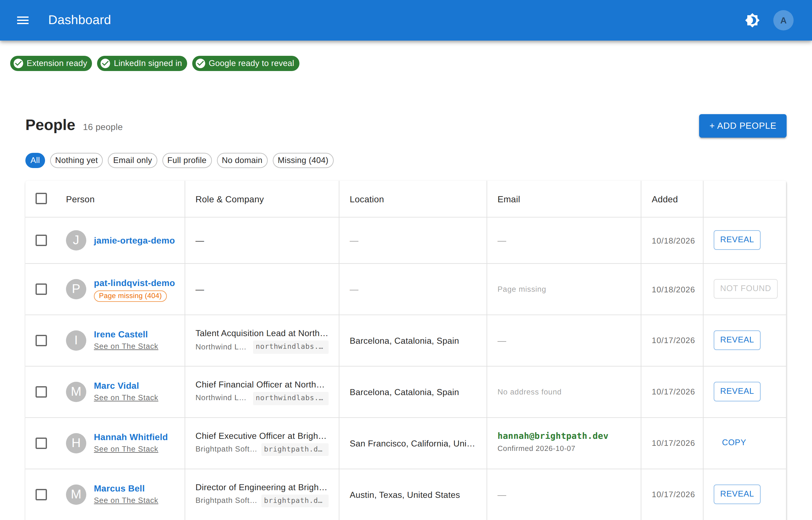Filter by No domain
The height and width of the screenshot is (520, 812).
point(242,160)
